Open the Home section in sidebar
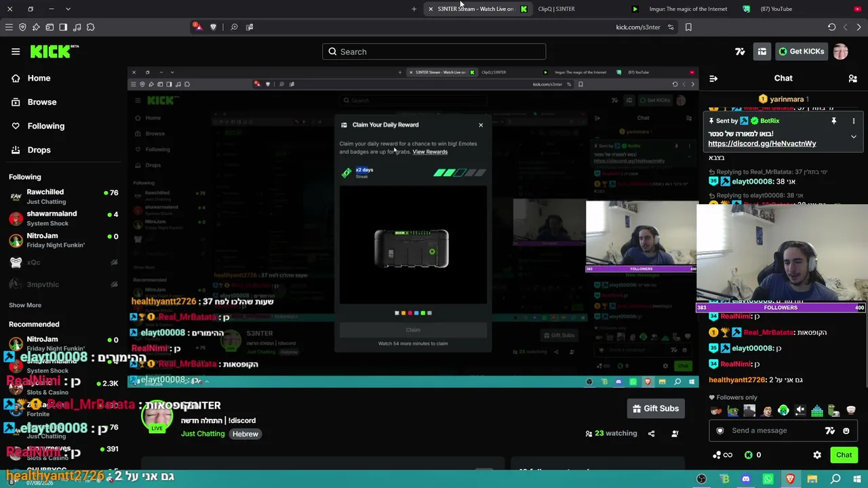 pos(31,79)
